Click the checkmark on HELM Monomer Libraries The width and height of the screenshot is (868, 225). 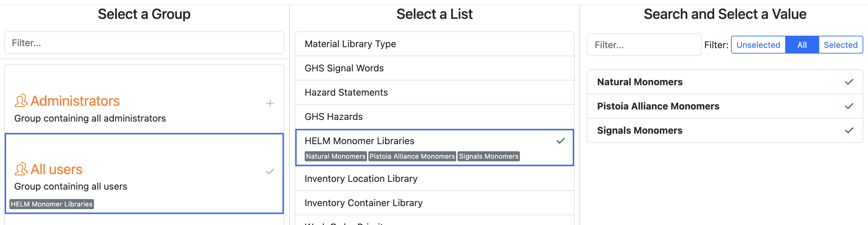click(560, 141)
